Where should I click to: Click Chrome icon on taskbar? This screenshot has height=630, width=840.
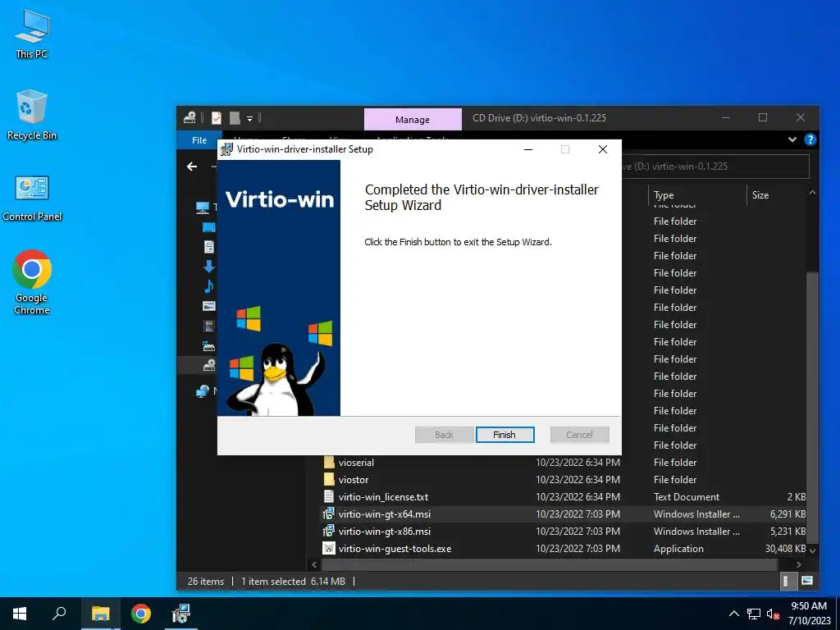[x=141, y=614]
